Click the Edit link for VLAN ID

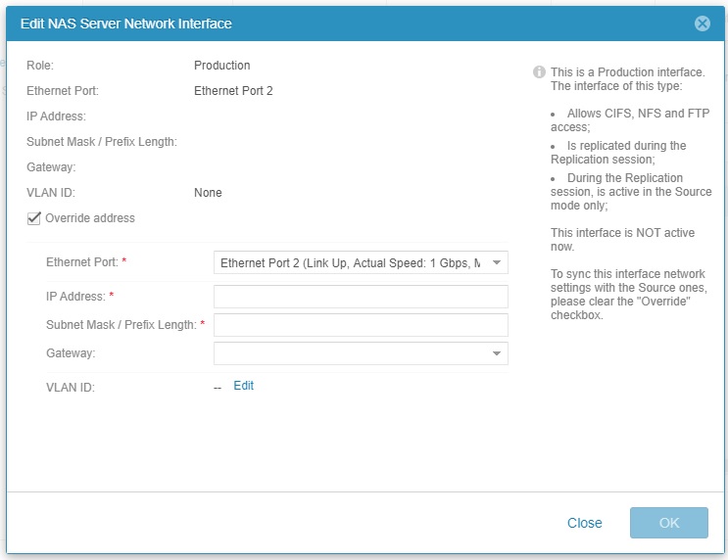pyautogui.click(x=243, y=386)
